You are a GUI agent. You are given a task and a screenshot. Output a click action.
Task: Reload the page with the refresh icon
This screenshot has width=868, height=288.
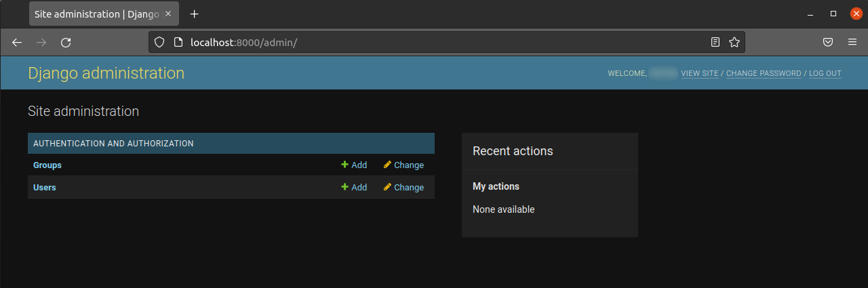(66, 42)
